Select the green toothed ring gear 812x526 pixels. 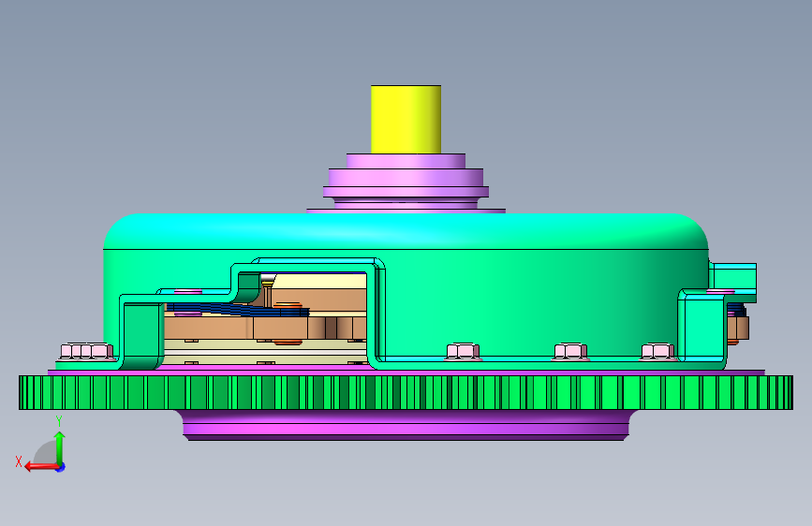(406, 392)
